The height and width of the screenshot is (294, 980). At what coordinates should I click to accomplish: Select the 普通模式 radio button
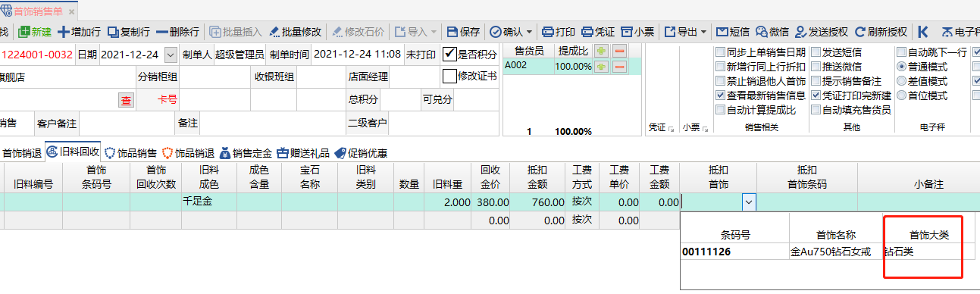(x=901, y=67)
